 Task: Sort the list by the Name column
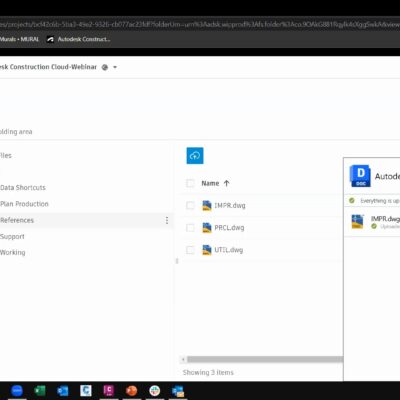210,183
